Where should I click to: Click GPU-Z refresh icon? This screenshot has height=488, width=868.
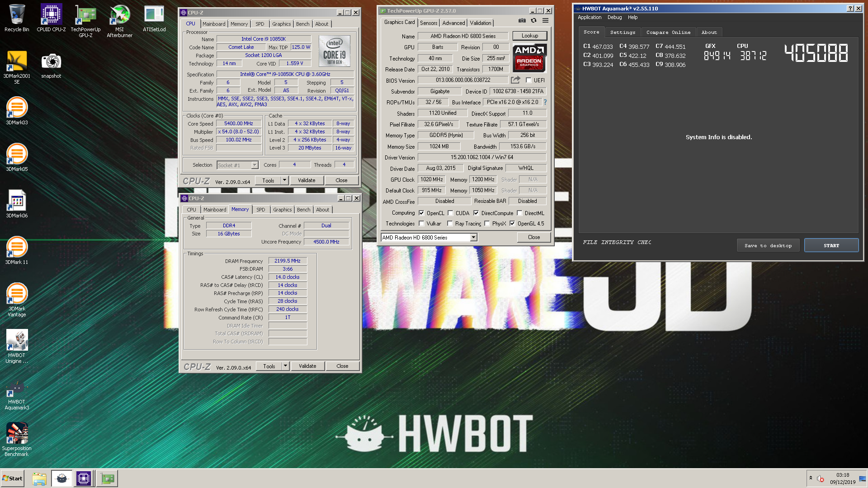(534, 20)
